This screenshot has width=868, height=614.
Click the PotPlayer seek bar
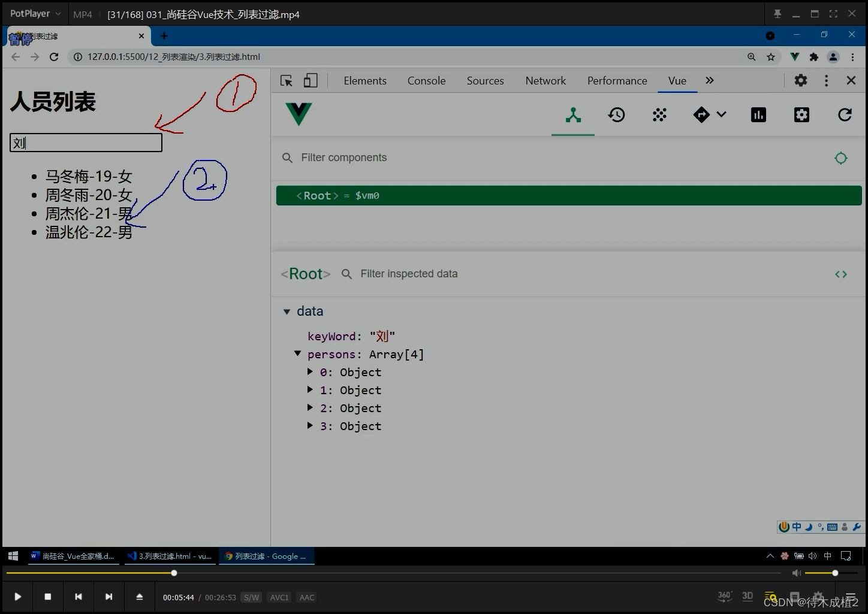coord(394,573)
